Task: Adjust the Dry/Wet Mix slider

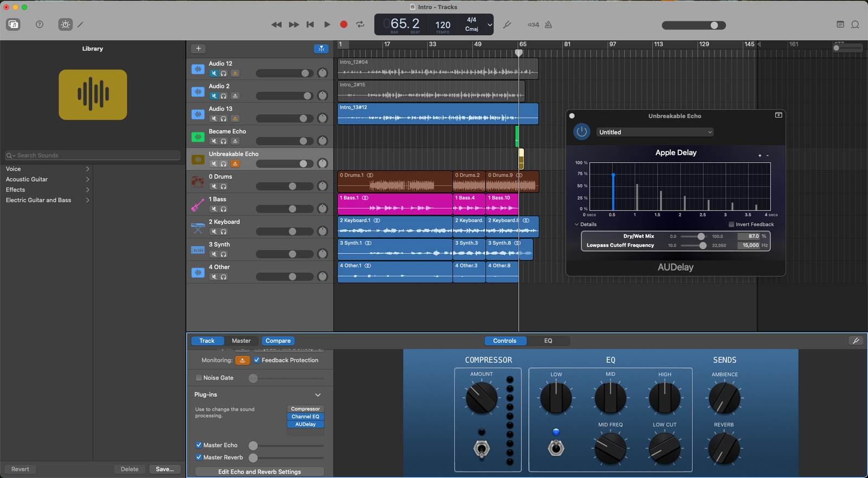Action: tap(701, 237)
